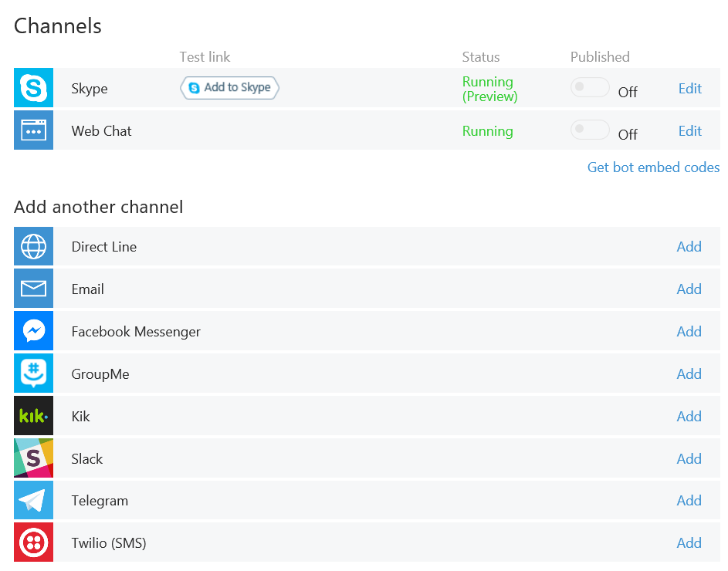Toggle the Skype Published switch on

pos(590,87)
